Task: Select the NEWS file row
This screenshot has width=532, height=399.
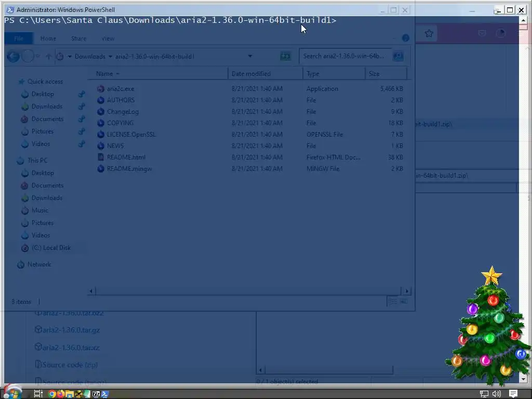Action: [250, 146]
